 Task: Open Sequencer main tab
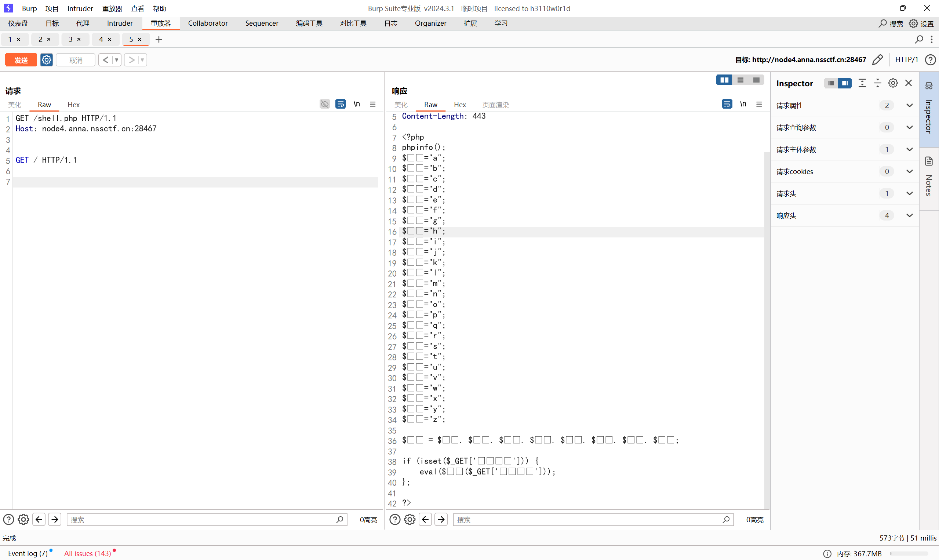coord(262,23)
